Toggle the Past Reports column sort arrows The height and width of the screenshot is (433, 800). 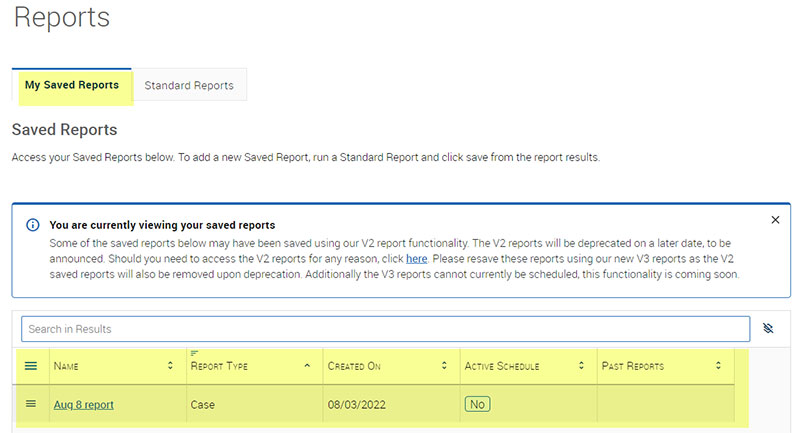pos(718,366)
